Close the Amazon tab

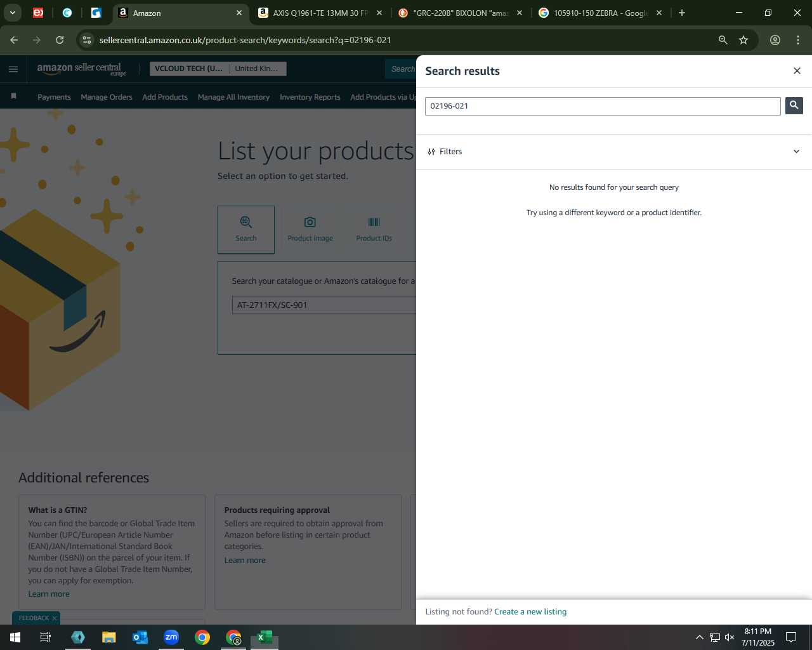tap(239, 13)
